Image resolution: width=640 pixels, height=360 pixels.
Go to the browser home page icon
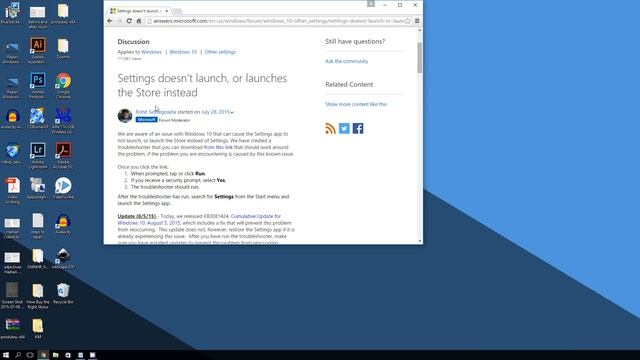[x=139, y=21]
